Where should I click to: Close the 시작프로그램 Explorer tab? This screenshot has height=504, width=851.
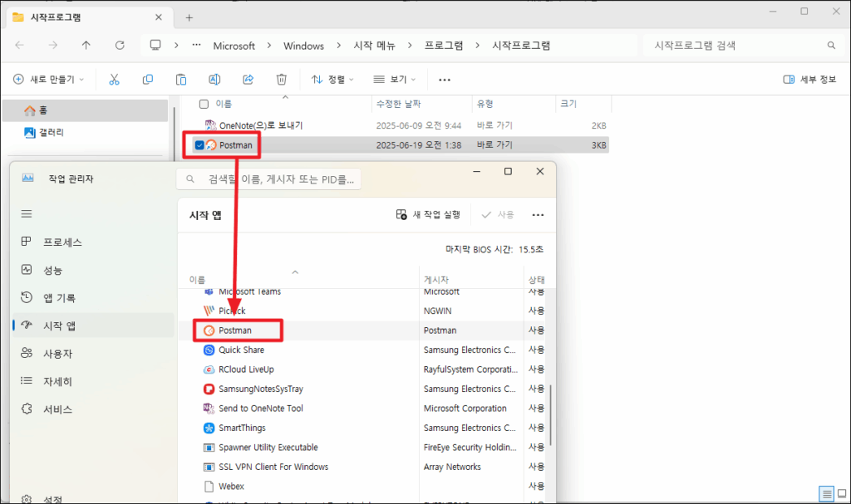click(x=159, y=17)
